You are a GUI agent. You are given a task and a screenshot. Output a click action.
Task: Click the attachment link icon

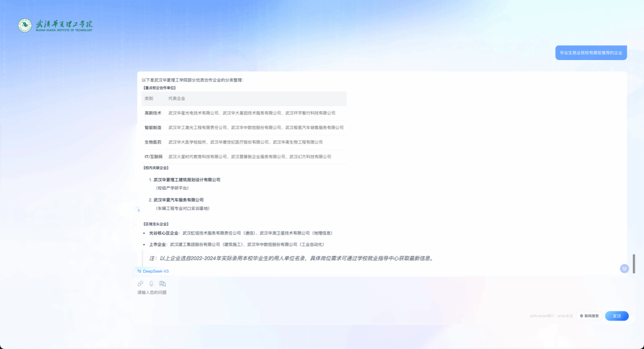pos(140,283)
